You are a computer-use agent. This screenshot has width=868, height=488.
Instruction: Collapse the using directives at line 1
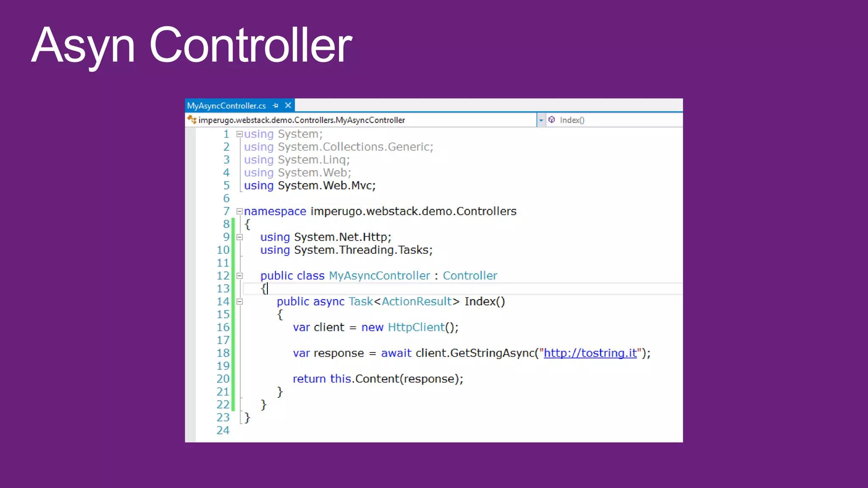239,134
